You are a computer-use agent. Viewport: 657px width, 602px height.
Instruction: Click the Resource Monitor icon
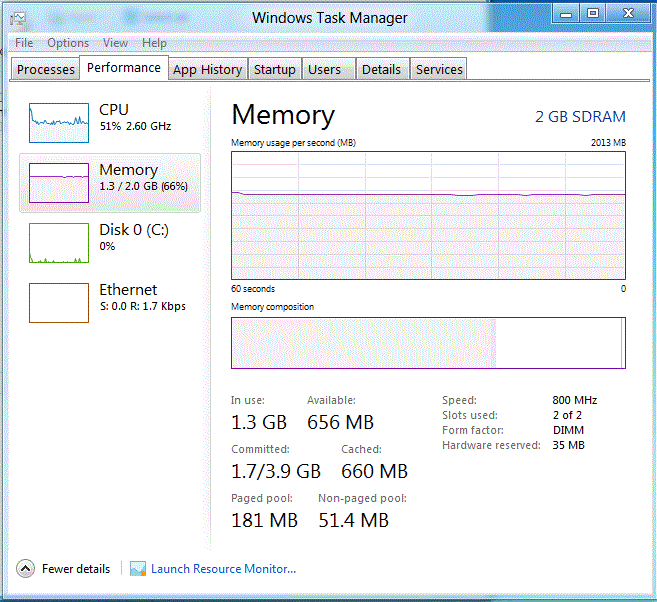tap(138, 568)
